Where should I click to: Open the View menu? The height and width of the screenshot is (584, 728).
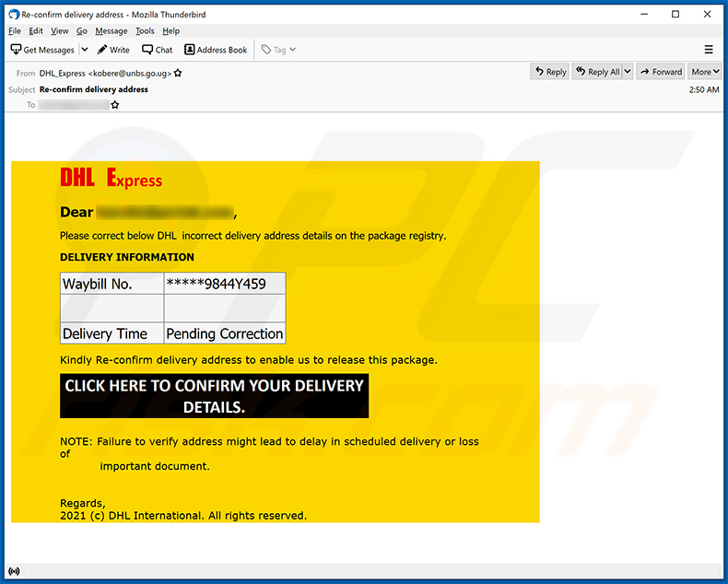point(59,31)
